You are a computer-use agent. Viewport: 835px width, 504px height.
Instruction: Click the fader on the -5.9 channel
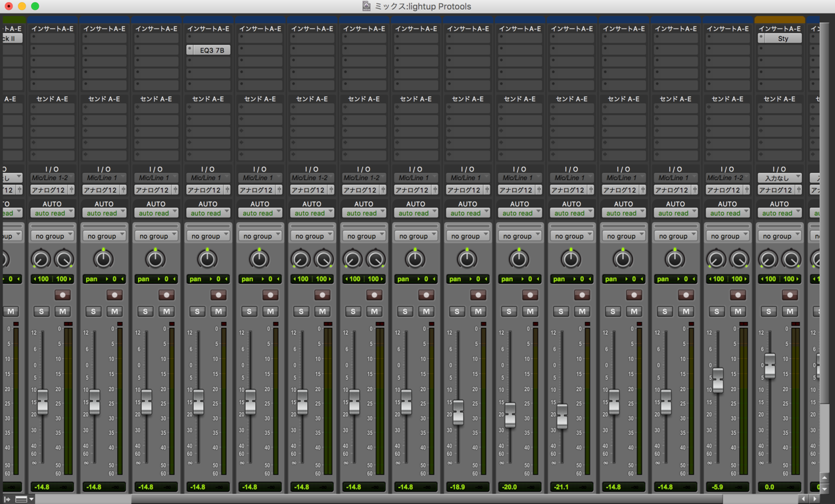(718, 380)
